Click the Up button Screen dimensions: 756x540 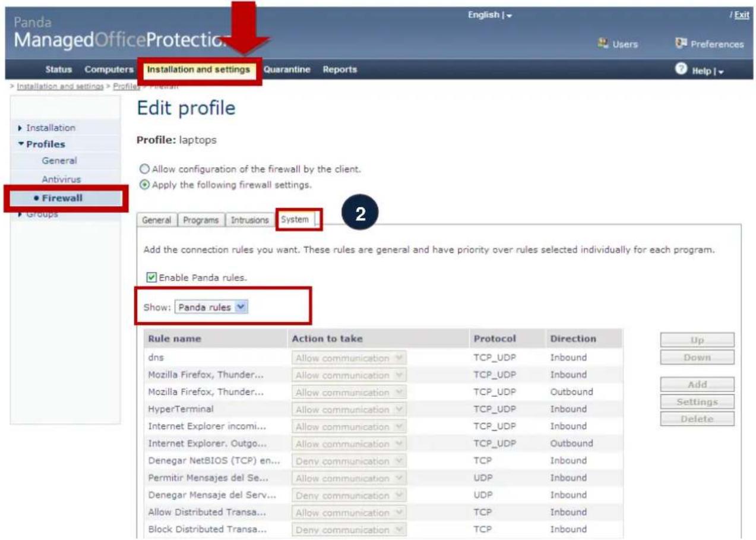pyautogui.click(x=697, y=340)
